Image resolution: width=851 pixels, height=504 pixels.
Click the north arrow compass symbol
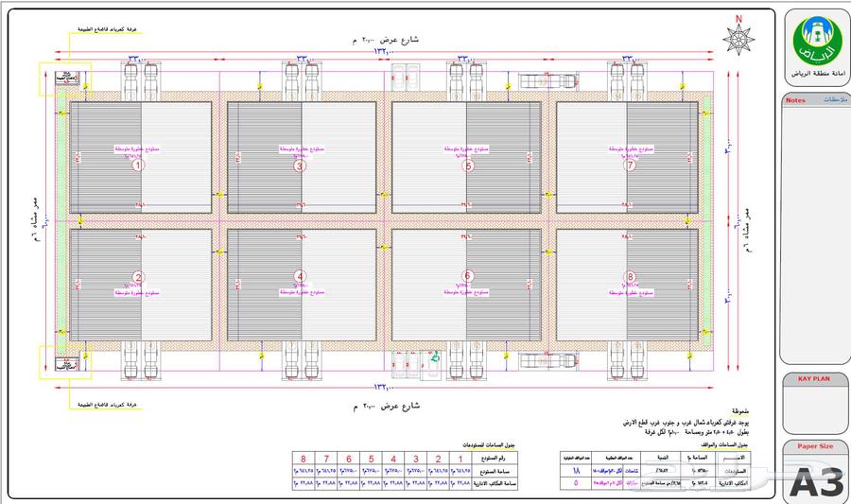pos(738,39)
